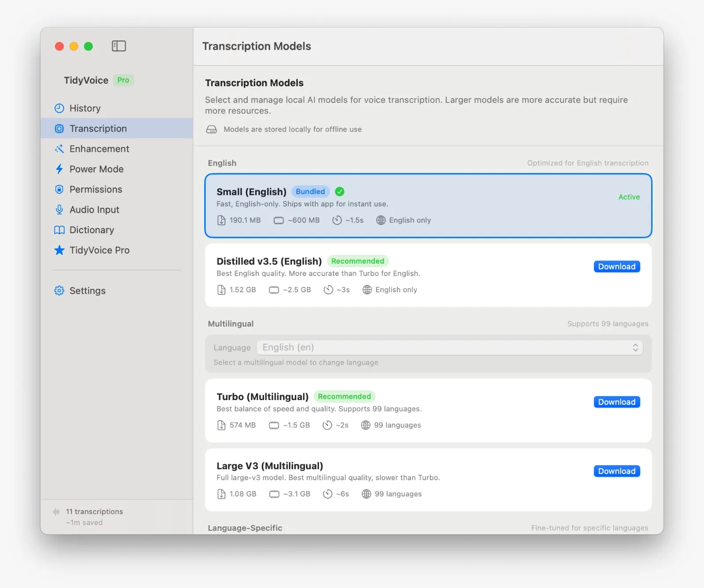Click the globe icon on the Turbo card
Image resolution: width=704 pixels, height=588 pixels.
coord(366,425)
